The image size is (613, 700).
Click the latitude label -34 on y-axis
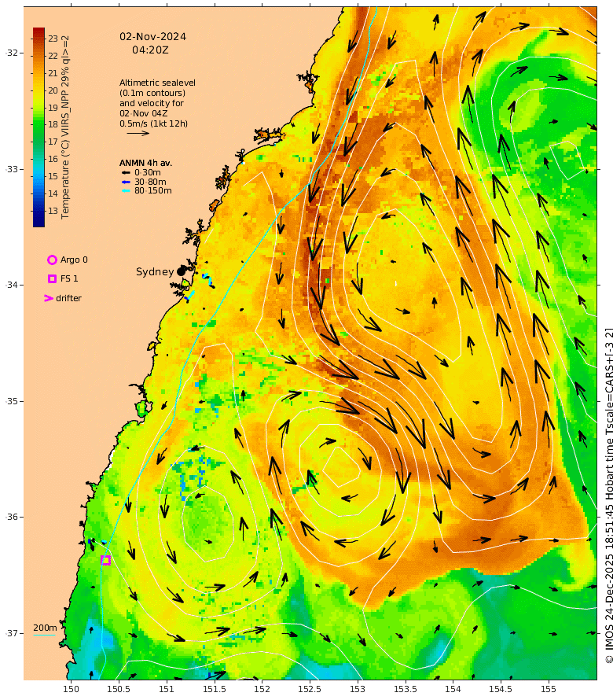12,285
